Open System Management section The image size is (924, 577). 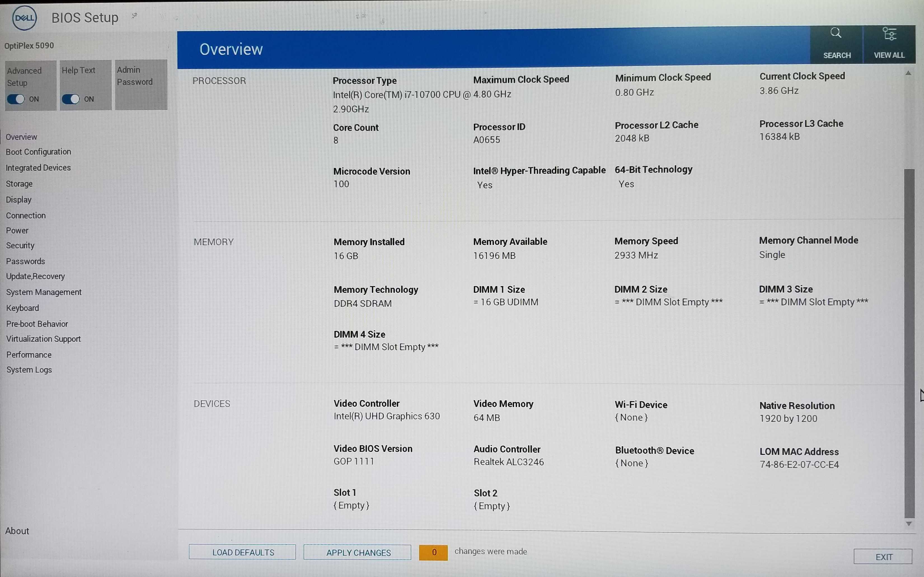tap(44, 292)
